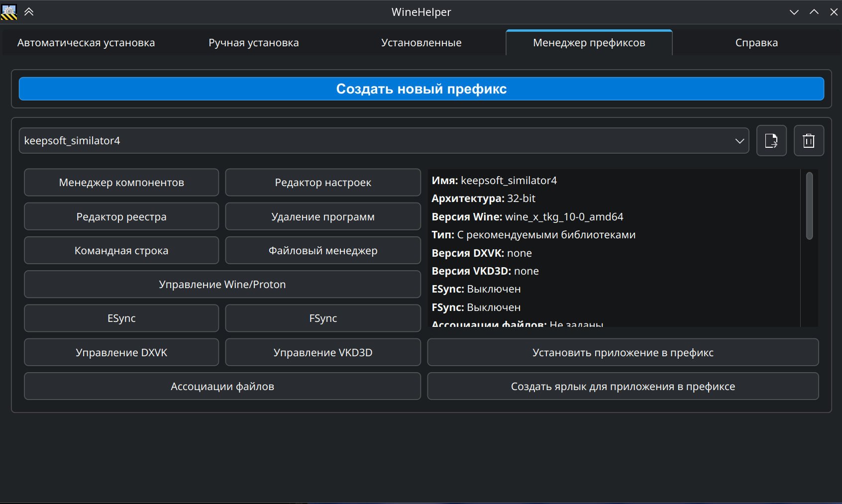Click Управление Wine/Proton button

tap(222, 284)
